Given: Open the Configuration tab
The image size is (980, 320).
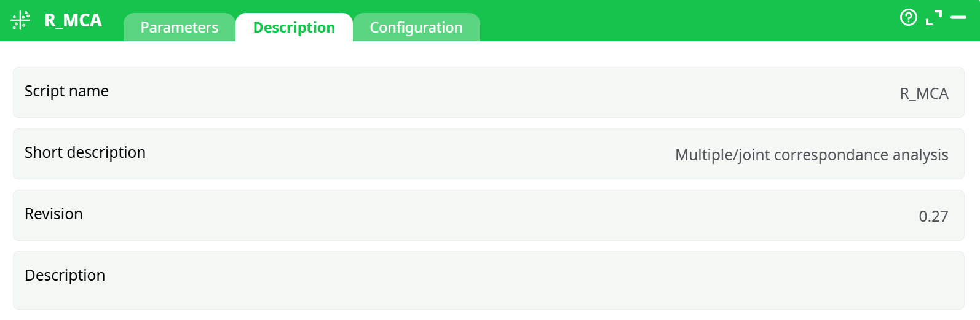Looking at the screenshot, I should [x=416, y=28].
